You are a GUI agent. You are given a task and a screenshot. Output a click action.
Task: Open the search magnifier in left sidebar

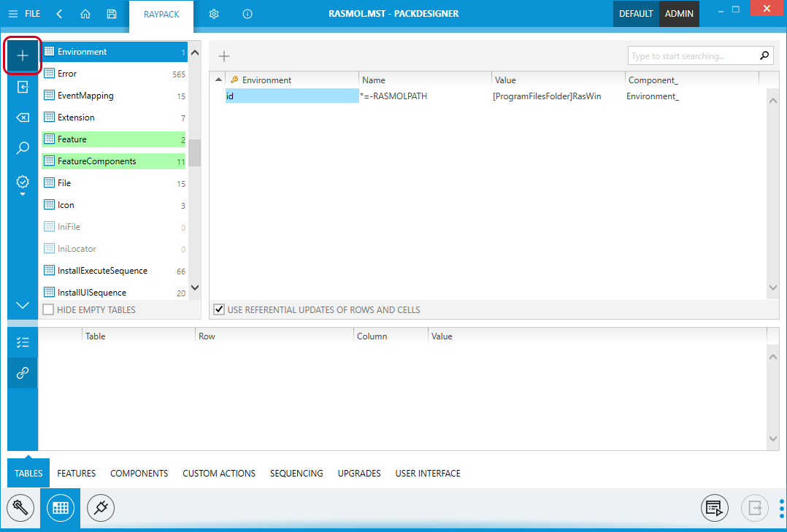pyautogui.click(x=23, y=148)
